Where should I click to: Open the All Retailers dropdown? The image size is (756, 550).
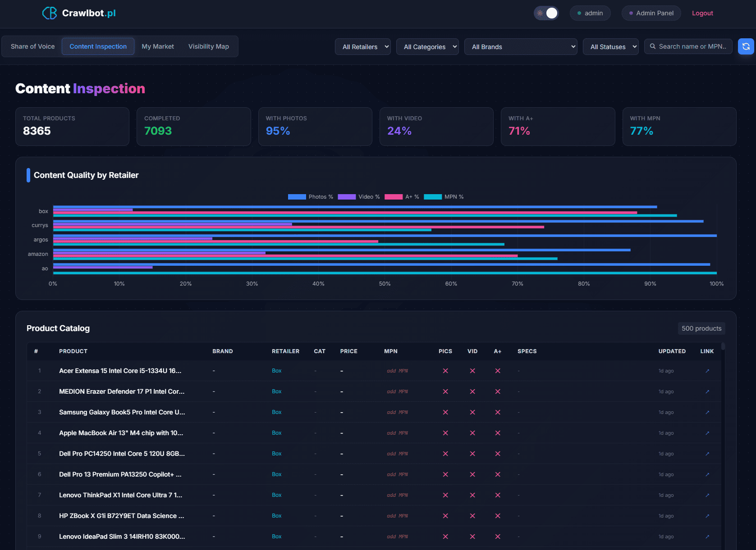pos(362,46)
